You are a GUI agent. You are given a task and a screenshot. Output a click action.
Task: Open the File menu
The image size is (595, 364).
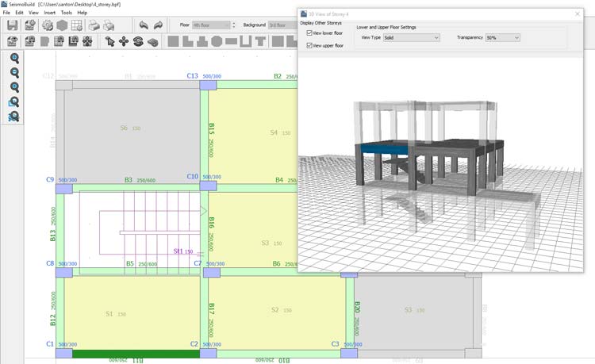6,13
